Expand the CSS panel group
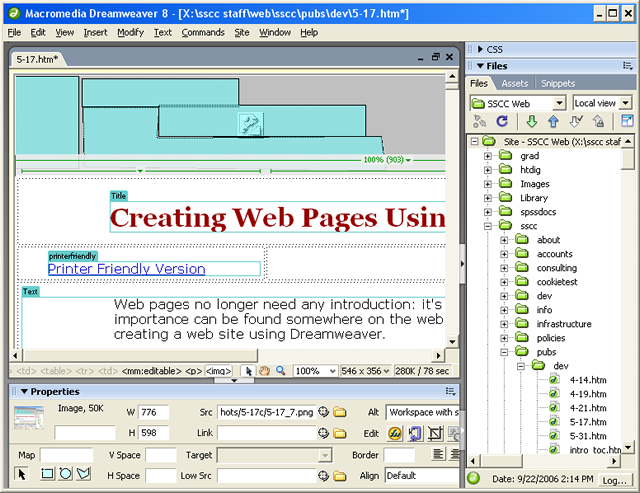This screenshot has height=493, width=640. pos(480,49)
